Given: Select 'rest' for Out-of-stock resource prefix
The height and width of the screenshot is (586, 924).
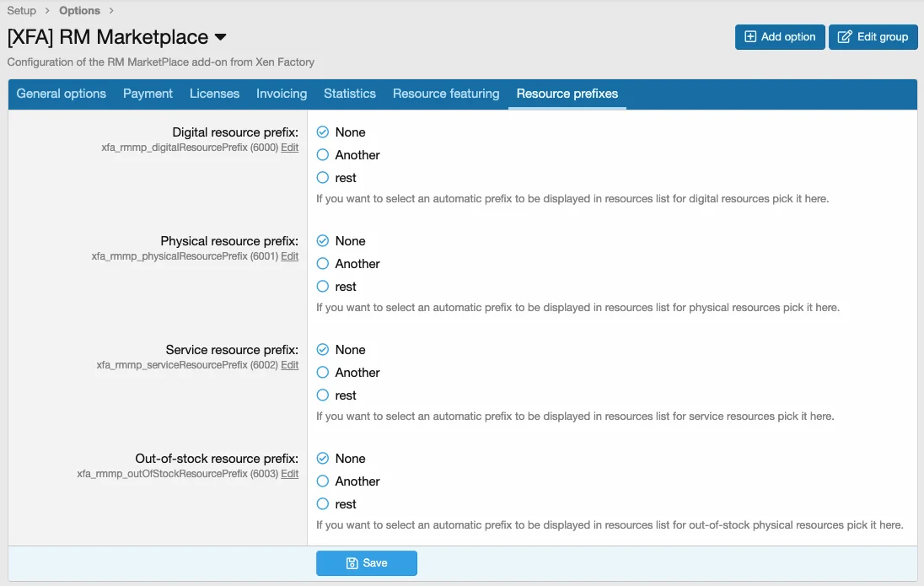Looking at the screenshot, I should 323,504.
